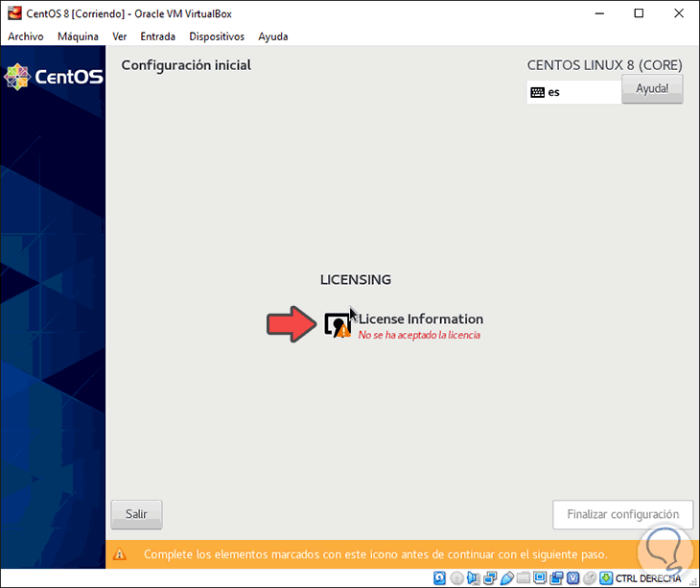Viewport: 700px width, 588px height.
Task: Open the Archivo menu
Action: click(26, 36)
